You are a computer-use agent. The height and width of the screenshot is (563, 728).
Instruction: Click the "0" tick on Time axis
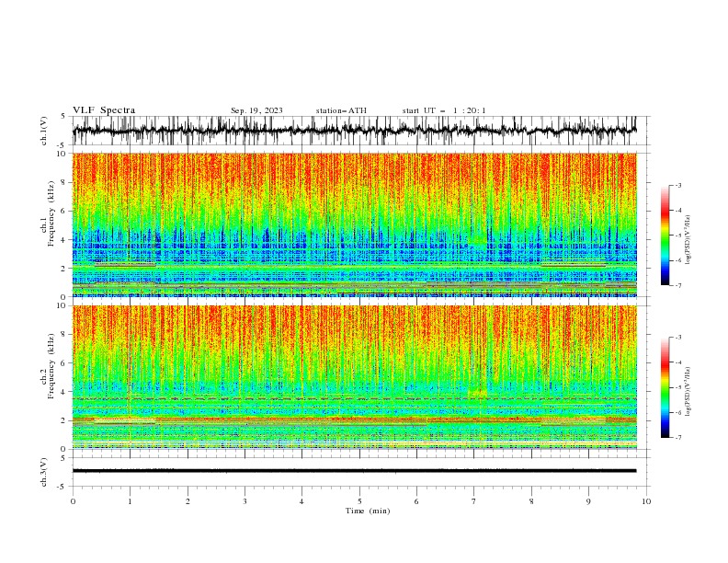[73, 501]
